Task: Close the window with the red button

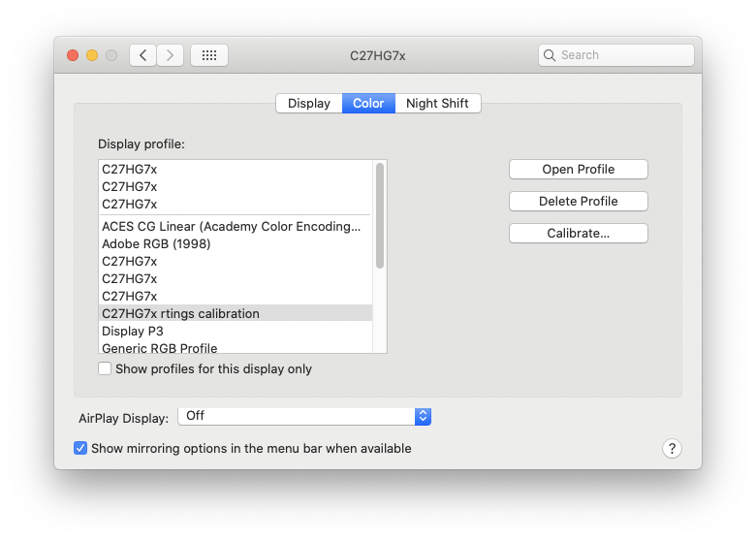Action: tap(73, 55)
